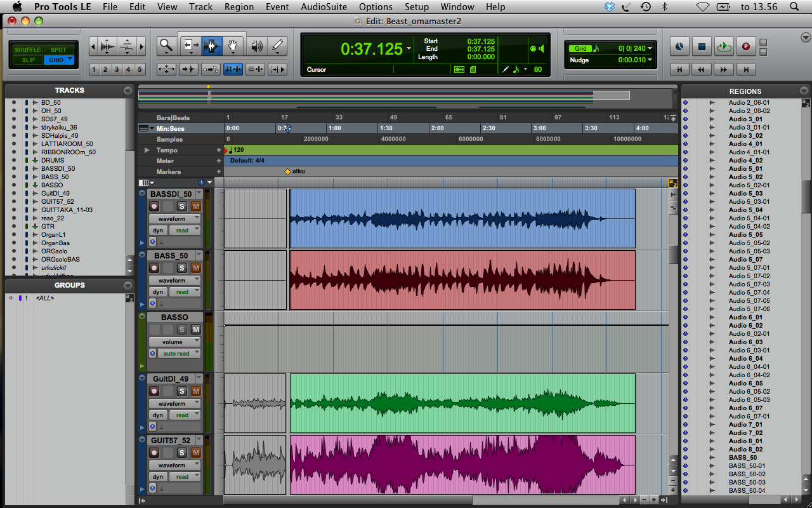The width and height of the screenshot is (812, 508).
Task: Mute the BASSDI_50 track
Action: [x=195, y=206]
